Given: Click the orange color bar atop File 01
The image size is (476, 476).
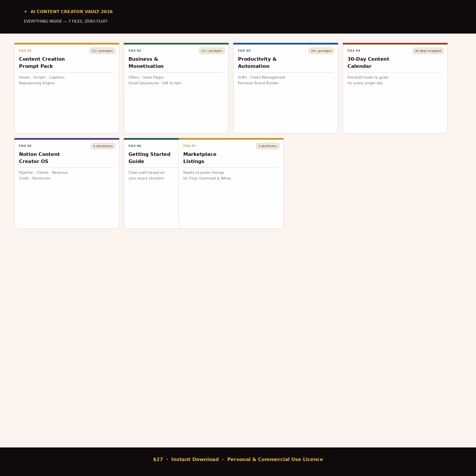Looking at the screenshot, I should tap(67, 44).
